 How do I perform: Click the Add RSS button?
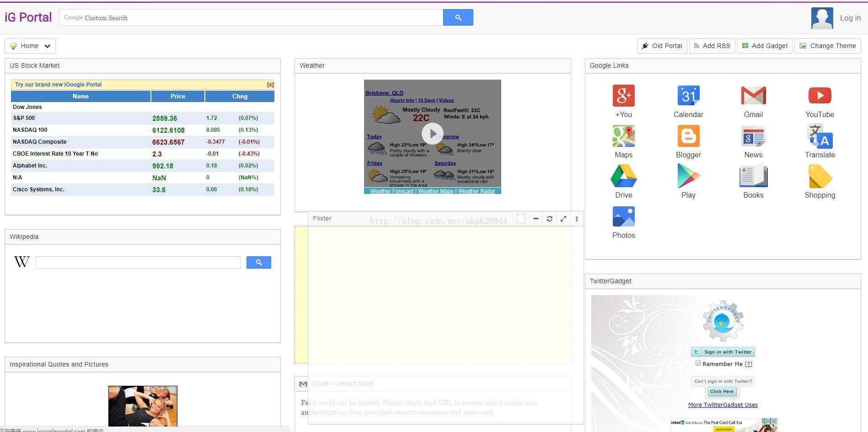point(712,46)
